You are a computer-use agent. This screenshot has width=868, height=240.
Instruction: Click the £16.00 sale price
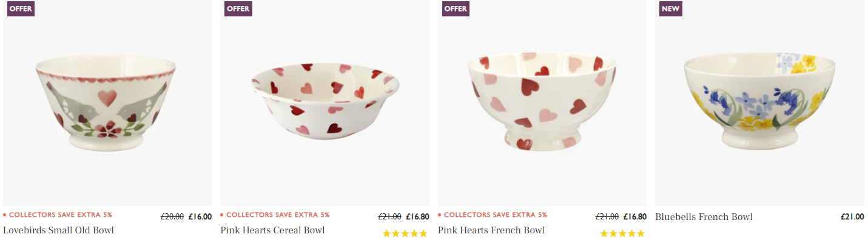coord(200,217)
